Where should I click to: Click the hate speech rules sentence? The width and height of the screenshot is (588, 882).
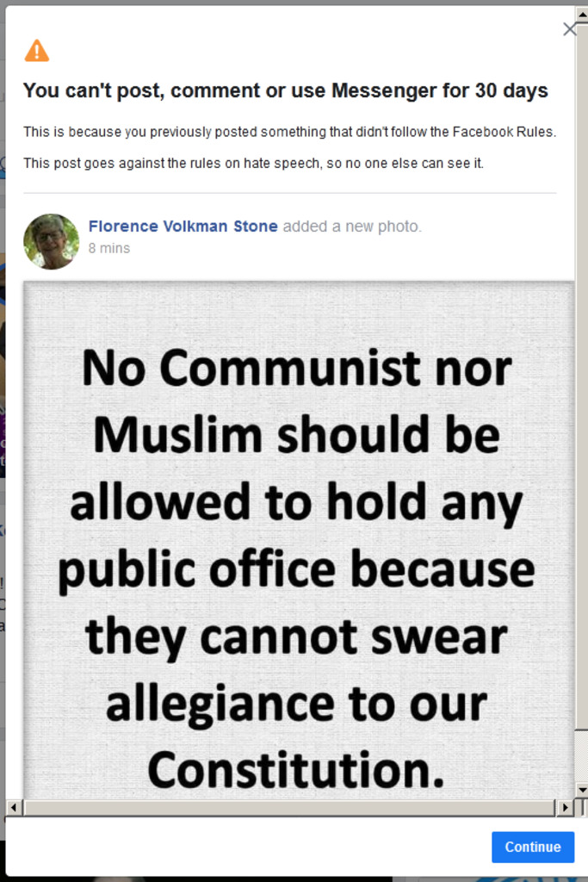click(x=253, y=163)
